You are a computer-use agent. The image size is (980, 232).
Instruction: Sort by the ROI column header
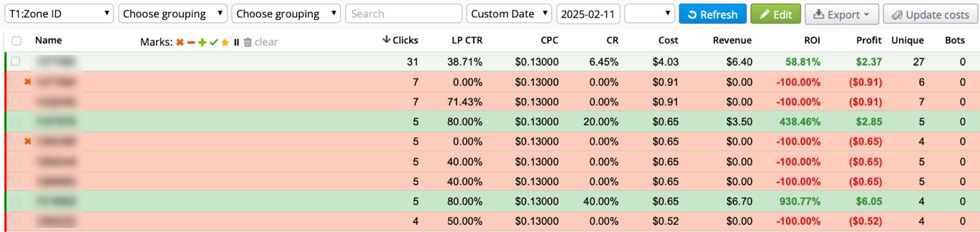click(x=812, y=40)
